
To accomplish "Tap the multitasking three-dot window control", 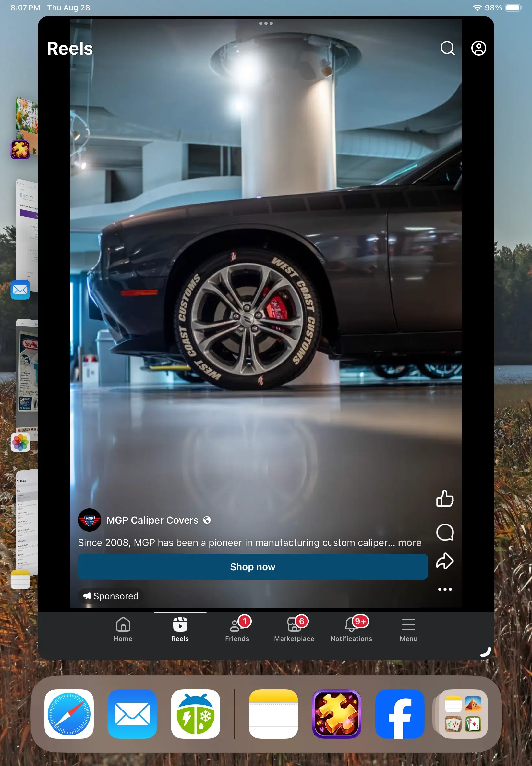I will click(266, 23).
